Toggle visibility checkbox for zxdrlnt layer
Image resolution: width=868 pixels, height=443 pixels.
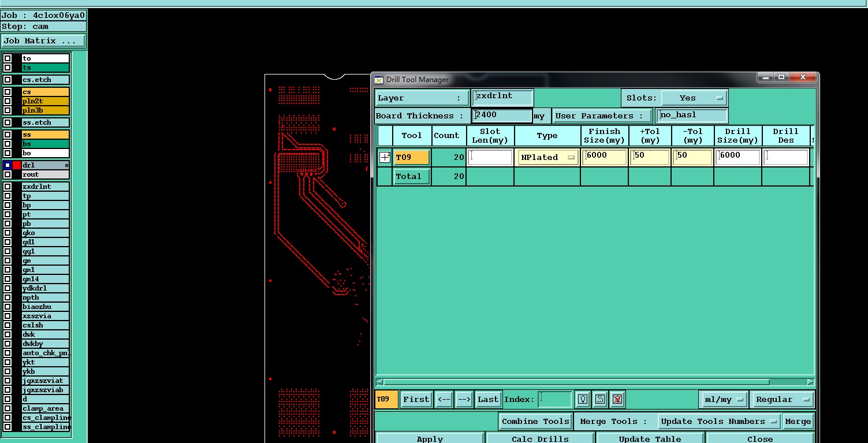point(8,187)
